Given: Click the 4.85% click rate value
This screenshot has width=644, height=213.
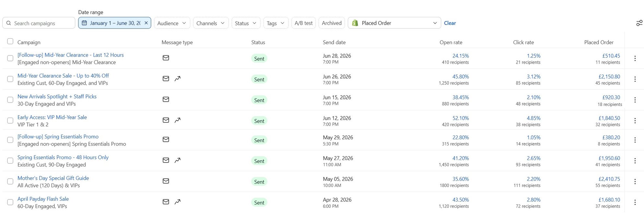Looking at the screenshot, I should tap(533, 118).
